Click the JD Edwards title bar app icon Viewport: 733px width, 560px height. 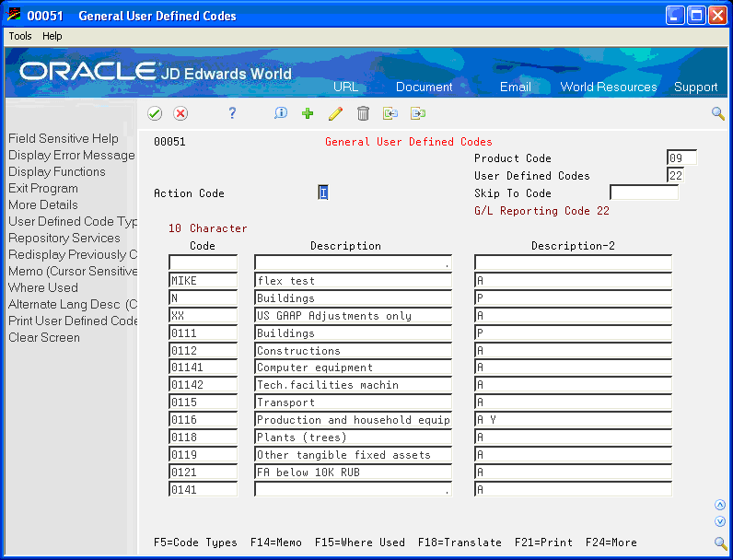click(14, 16)
